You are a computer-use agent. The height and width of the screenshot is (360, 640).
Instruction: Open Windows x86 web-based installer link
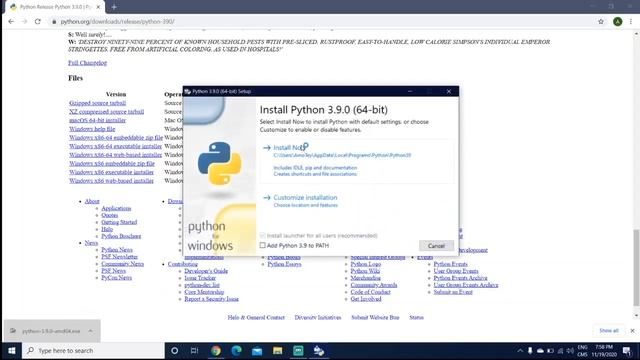(111, 181)
